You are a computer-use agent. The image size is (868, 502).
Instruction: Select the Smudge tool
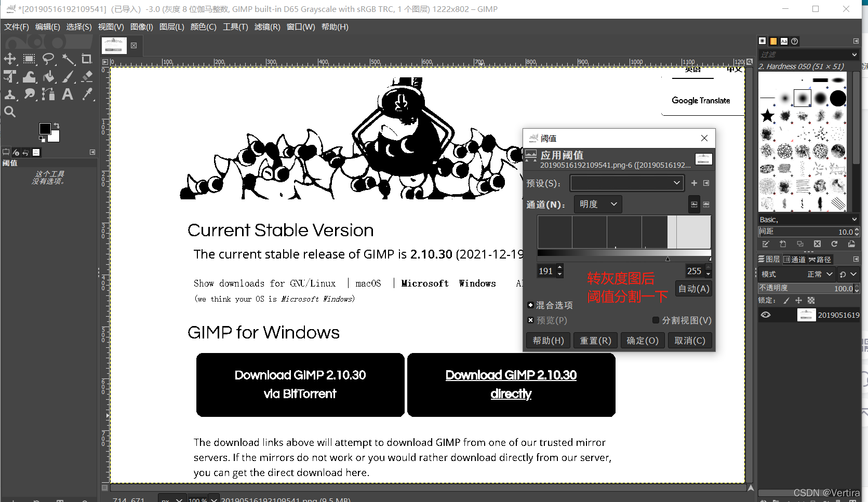tap(29, 94)
